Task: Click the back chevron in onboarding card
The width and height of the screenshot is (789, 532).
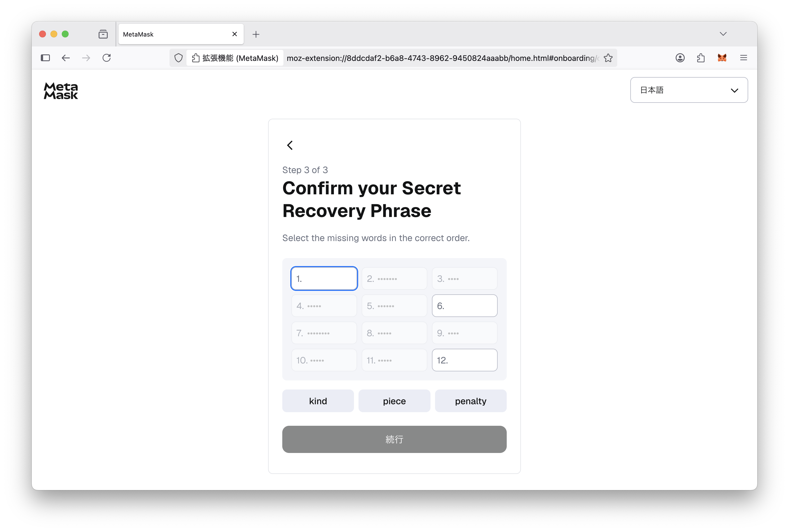Action: (x=290, y=145)
